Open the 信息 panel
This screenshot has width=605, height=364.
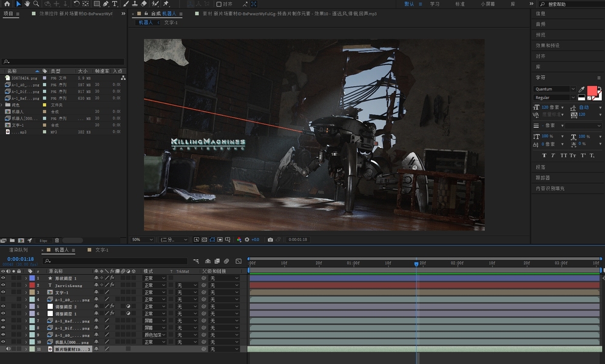click(x=541, y=13)
